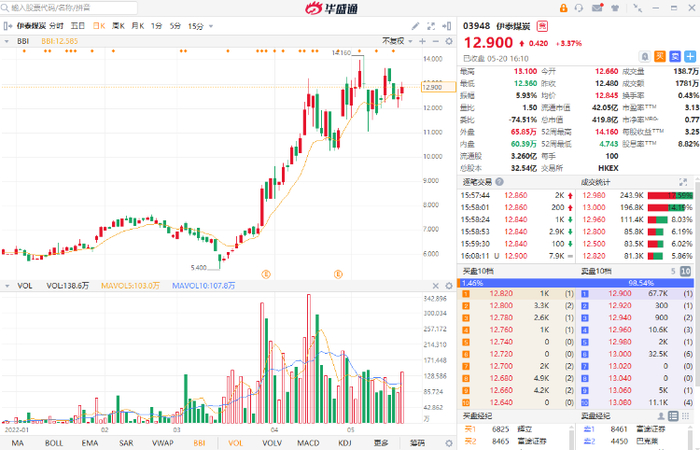The image size is (700, 450).
Task: Set price alert bell icon
Action: coord(645,57)
